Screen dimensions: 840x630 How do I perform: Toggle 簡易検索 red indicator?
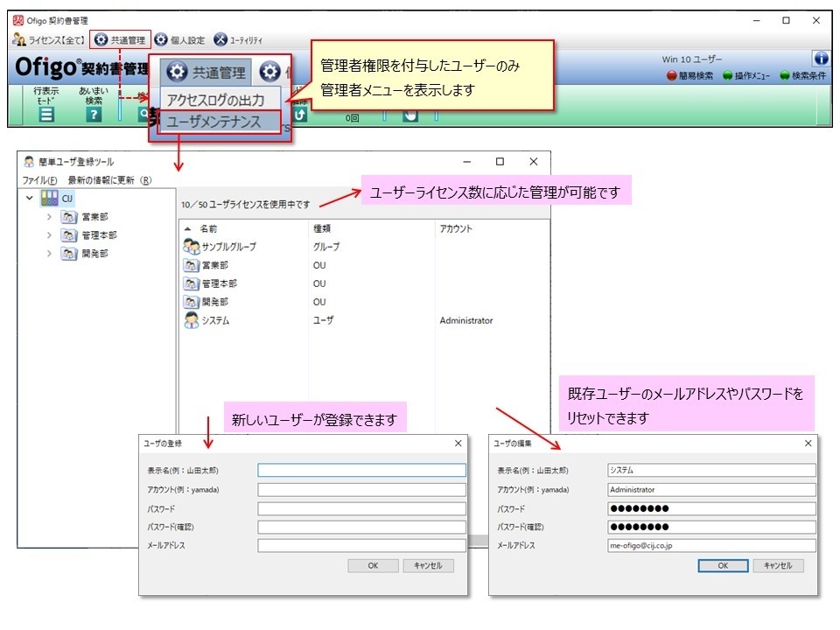pyautogui.click(x=673, y=76)
